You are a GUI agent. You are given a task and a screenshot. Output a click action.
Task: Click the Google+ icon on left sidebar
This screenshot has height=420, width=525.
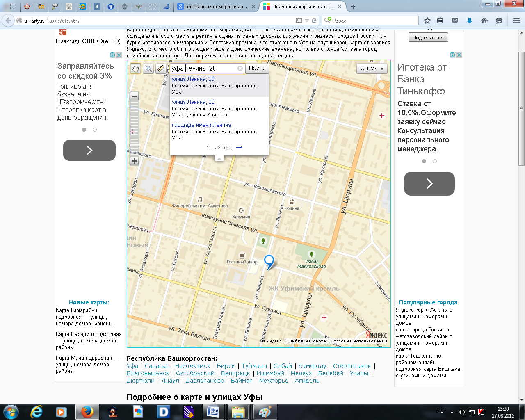click(x=62, y=32)
